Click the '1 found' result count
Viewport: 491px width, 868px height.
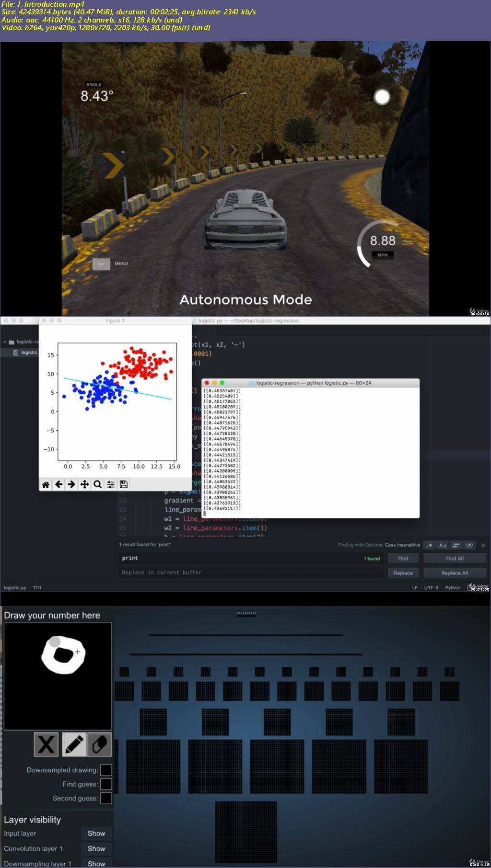[372, 559]
